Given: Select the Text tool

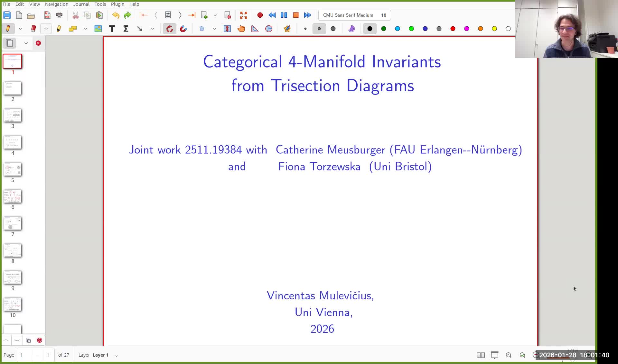Looking at the screenshot, I should (x=112, y=29).
